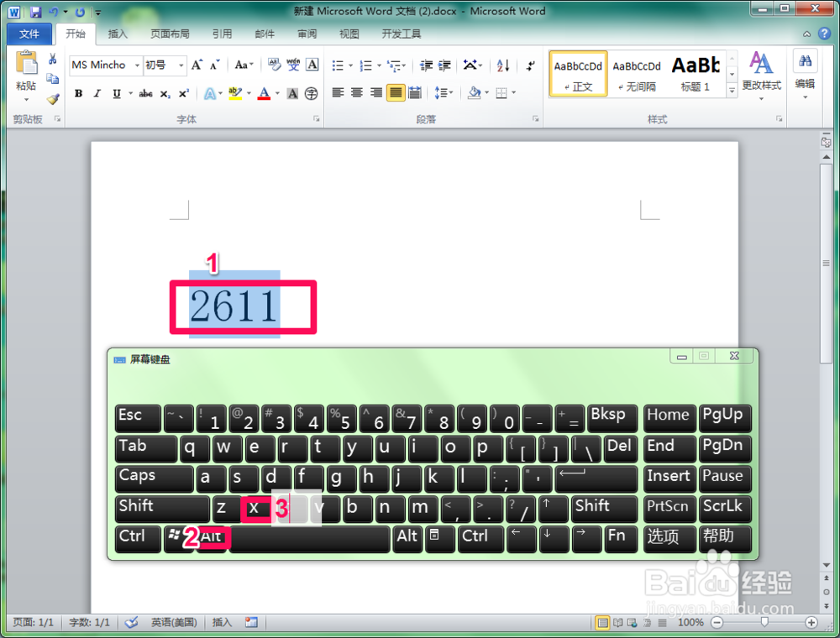Expand the Styles gallery More arrow
Image resolution: width=840 pixels, height=638 pixels.
(x=732, y=91)
